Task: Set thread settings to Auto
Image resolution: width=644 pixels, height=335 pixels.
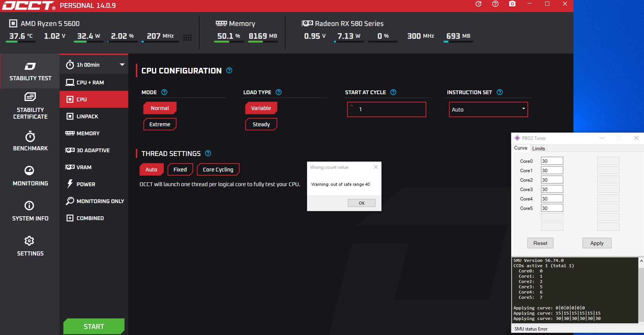Action: 151,170
